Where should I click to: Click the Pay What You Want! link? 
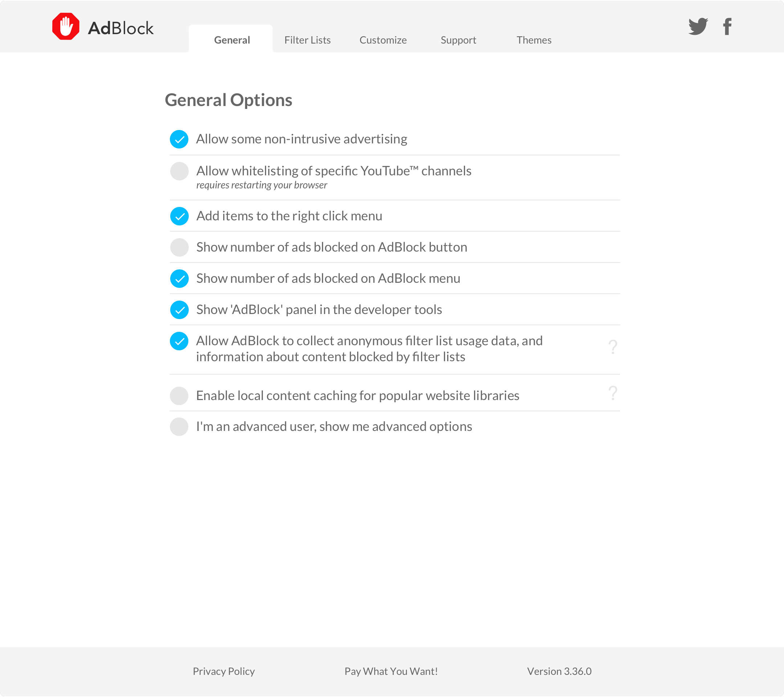(x=391, y=671)
